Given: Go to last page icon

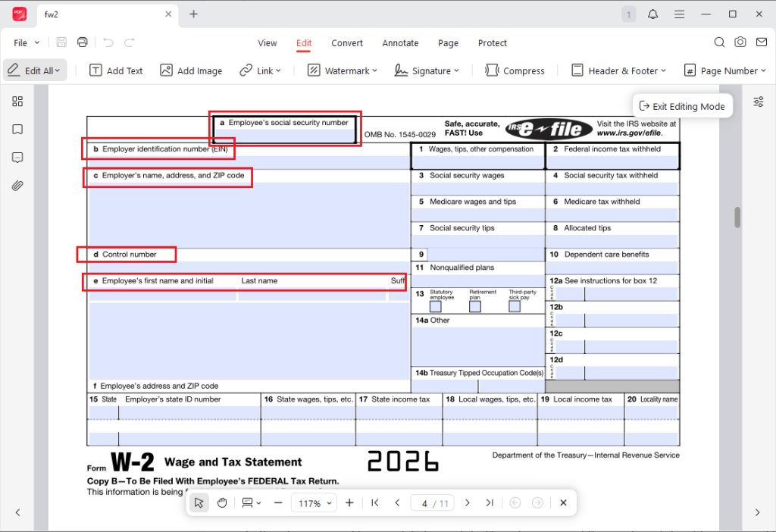Looking at the screenshot, I should (x=490, y=502).
